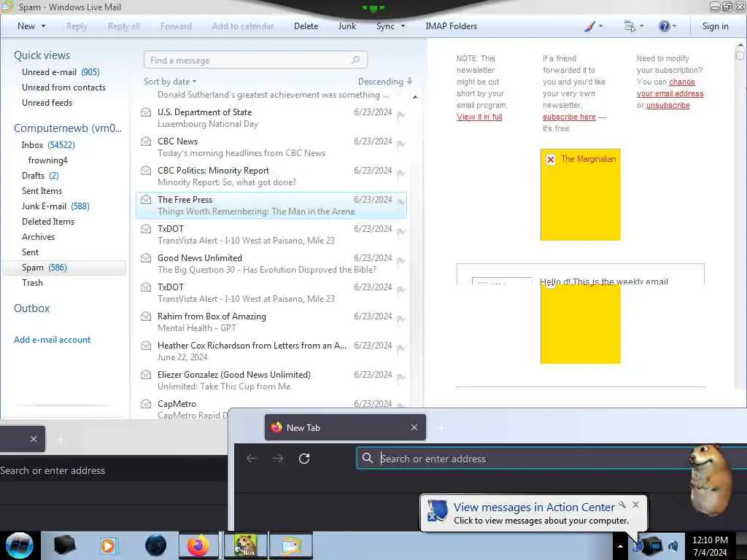Flag The Free Press message
The height and width of the screenshot is (560, 747).
coord(400,203)
